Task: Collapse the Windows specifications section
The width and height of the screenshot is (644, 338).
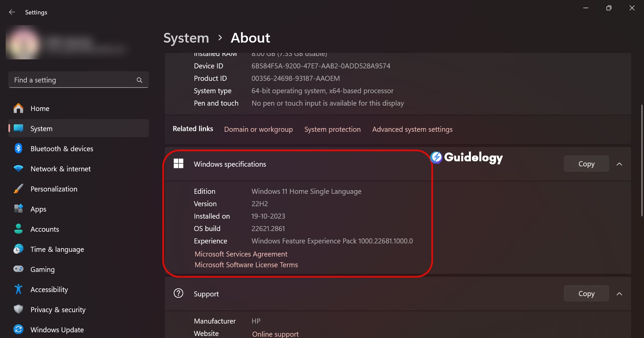Action: point(619,164)
